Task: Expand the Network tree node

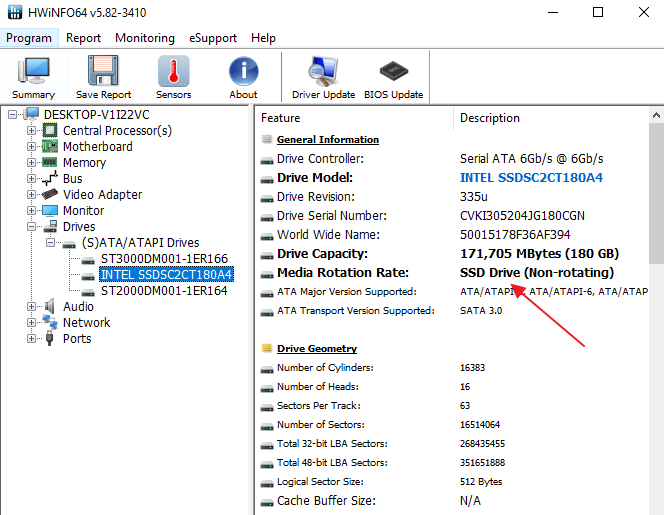Action: [31, 322]
